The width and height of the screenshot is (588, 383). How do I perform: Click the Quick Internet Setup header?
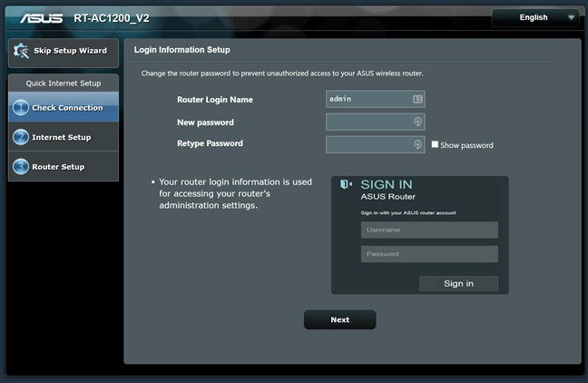64,83
